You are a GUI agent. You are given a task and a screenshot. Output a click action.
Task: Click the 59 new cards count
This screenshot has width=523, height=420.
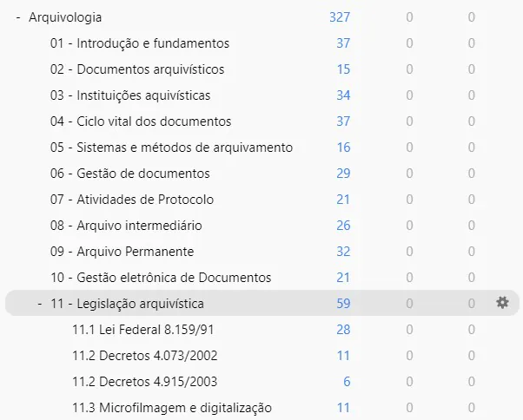click(x=343, y=304)
